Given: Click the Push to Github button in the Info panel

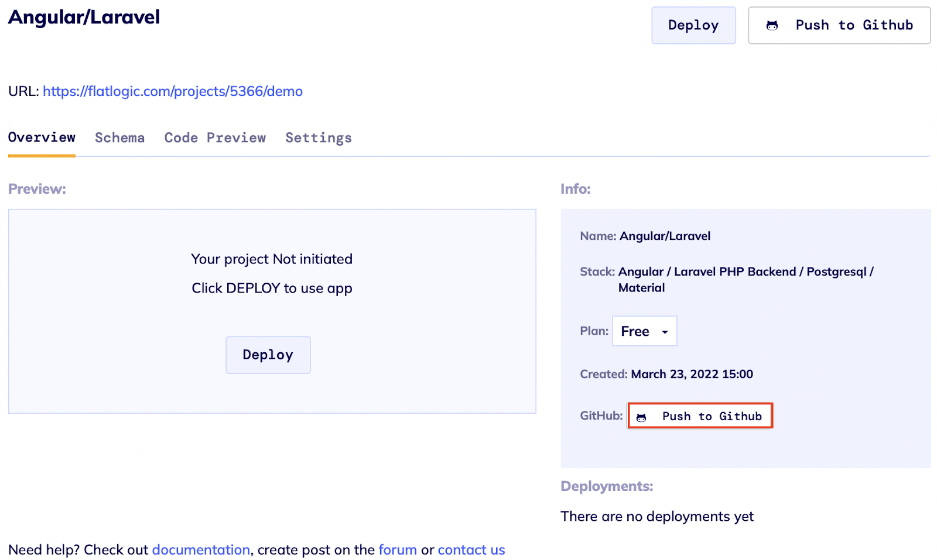Looking at the screenshot, I should pyautogui.click(x=700, y=416).
